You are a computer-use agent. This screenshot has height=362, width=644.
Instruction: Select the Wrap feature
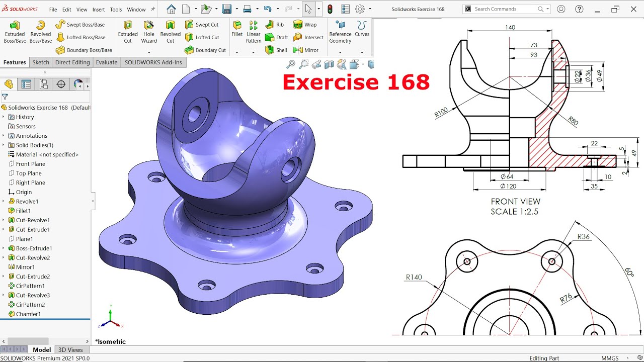[305, 25]
